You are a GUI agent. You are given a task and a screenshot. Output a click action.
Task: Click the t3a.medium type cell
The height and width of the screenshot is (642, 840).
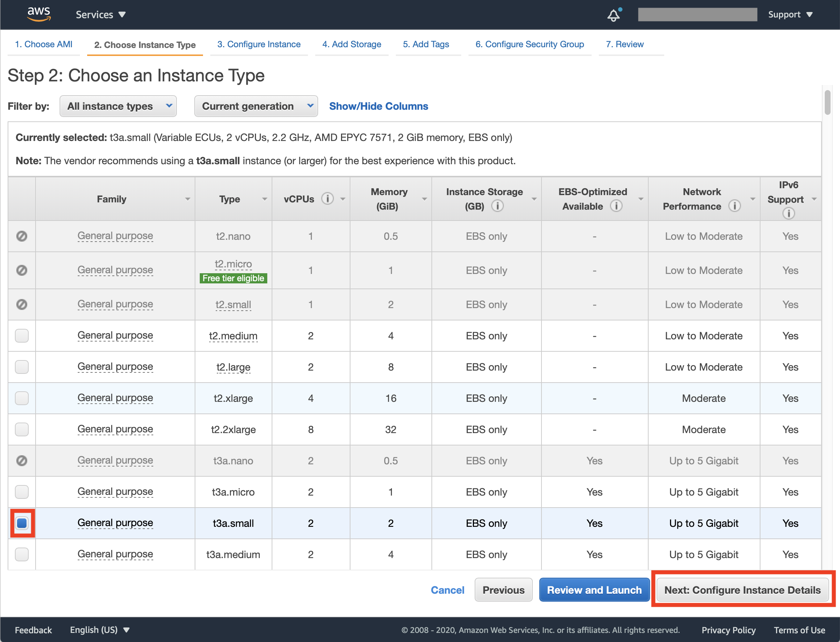[234, 554]
